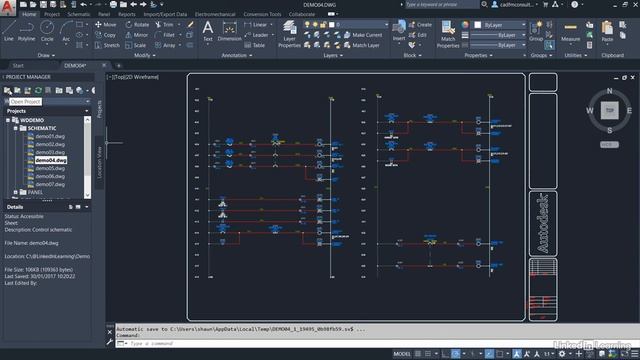Open the Project ribbon tab
640x360 pixels.
pyautogui.click(x=51, y=14)
